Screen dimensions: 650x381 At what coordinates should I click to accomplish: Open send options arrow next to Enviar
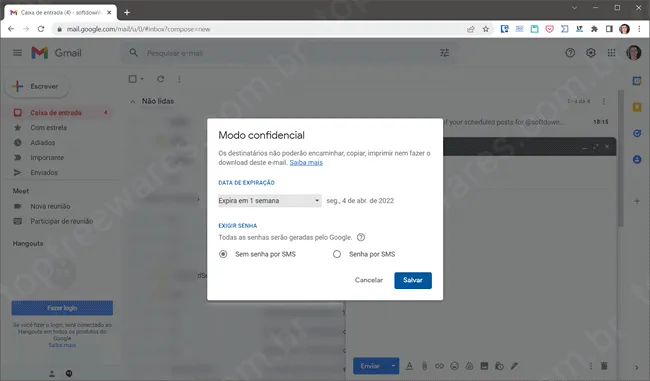click(393, 366)
